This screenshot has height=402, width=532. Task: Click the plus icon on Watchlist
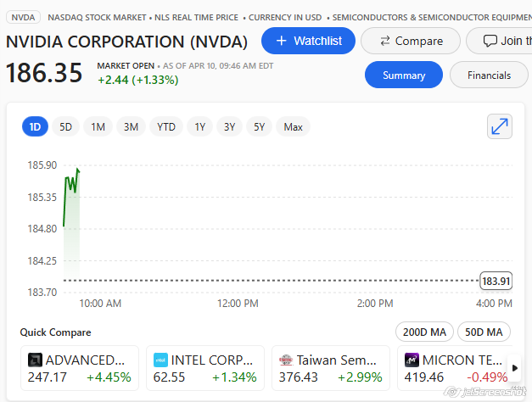281,41
